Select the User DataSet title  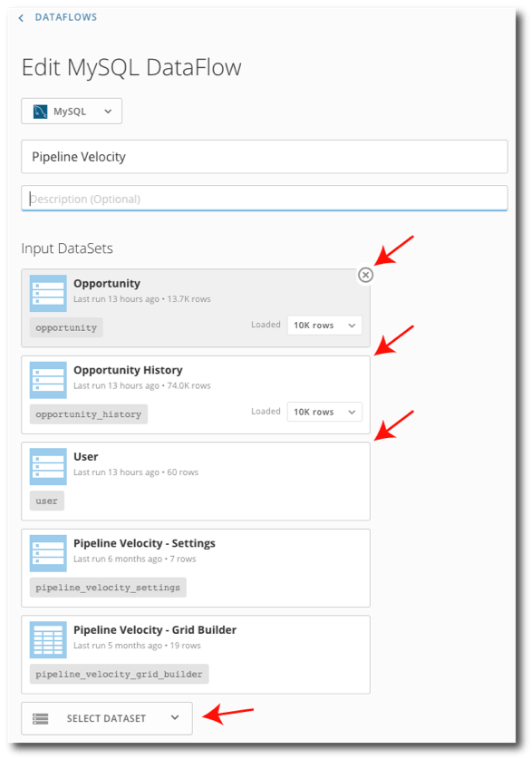coord(86,456)
